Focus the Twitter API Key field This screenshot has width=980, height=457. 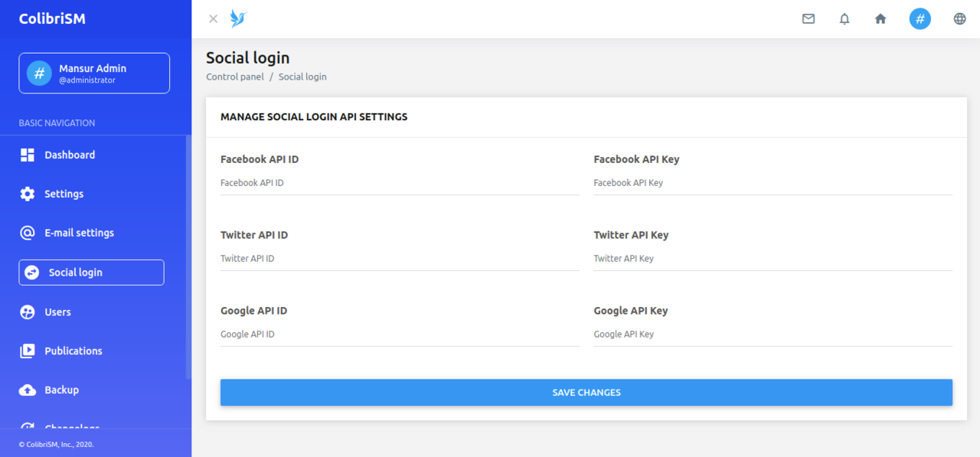[x=773, y=259]
